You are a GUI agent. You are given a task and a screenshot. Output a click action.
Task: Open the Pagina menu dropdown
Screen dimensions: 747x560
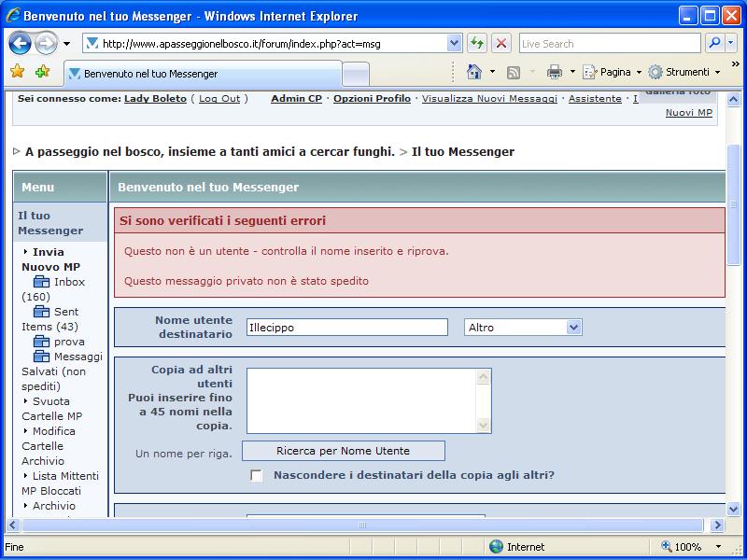[613, 72]
